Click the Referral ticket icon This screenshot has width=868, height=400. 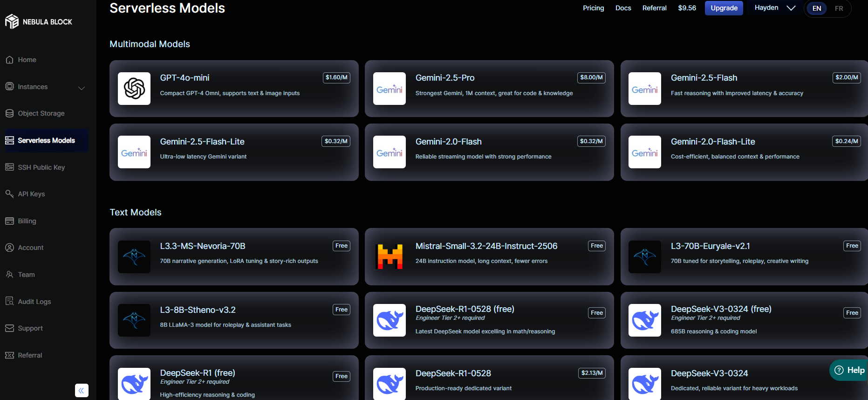click(9, 355)
